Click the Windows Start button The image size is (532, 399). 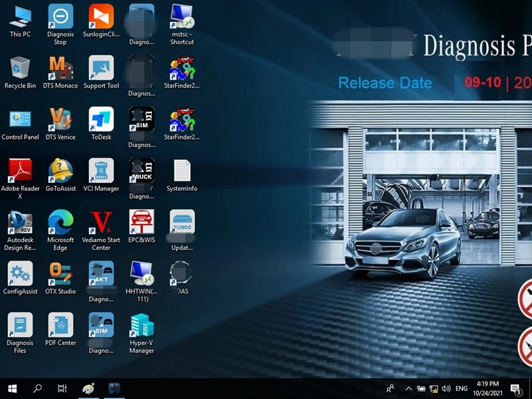tap(12, 388)
